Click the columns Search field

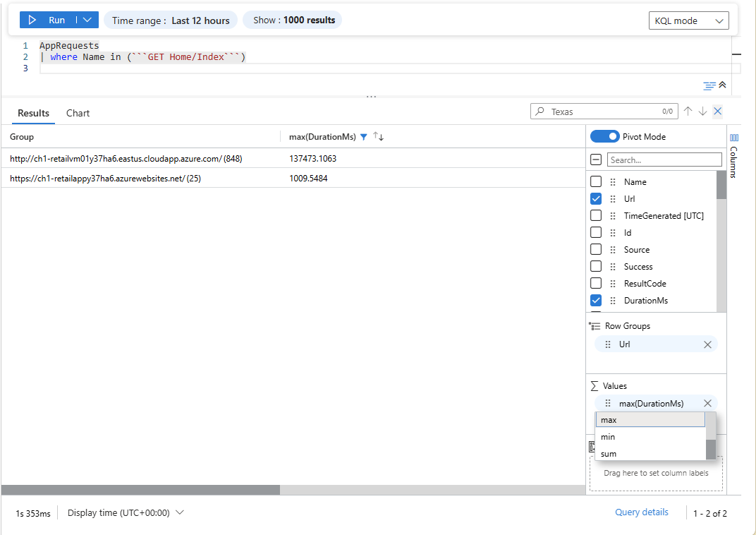pyautogui.click(x=664, y=160)
